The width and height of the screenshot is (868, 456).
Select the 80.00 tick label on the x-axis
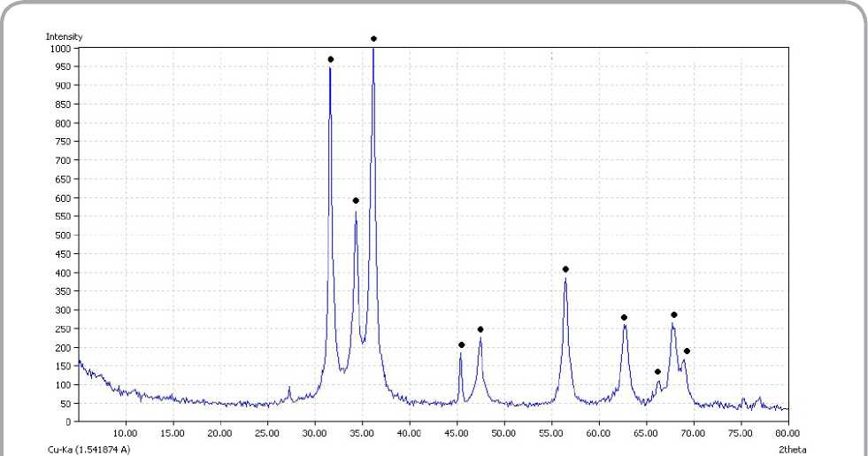[787, 434]
